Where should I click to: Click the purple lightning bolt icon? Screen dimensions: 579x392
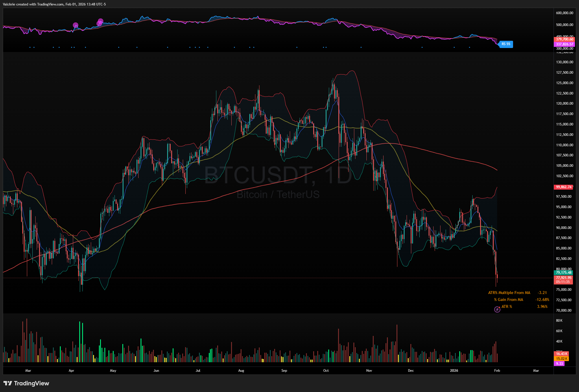click(x=497, y=309)
